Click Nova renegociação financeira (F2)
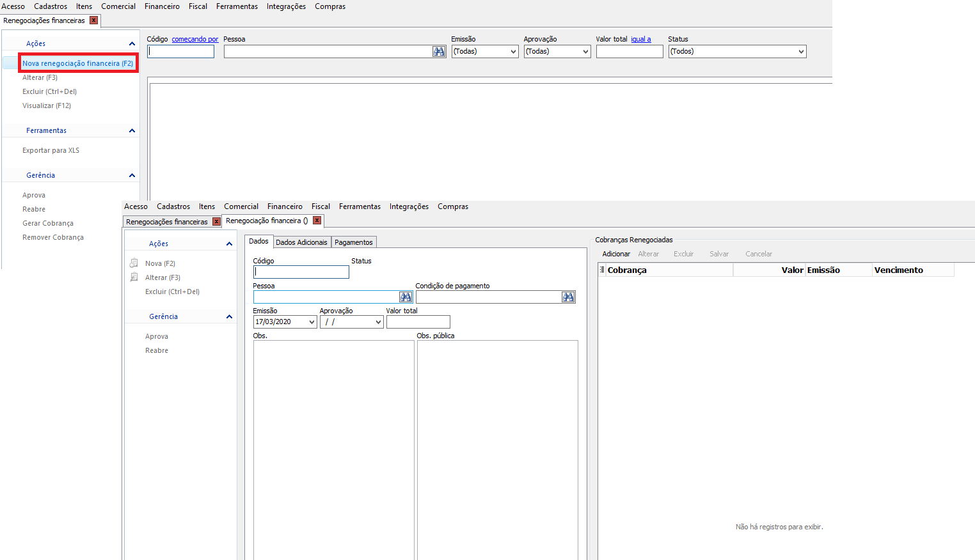The height and width of the screenshot is (560, 975). click(x=77, y=63)
